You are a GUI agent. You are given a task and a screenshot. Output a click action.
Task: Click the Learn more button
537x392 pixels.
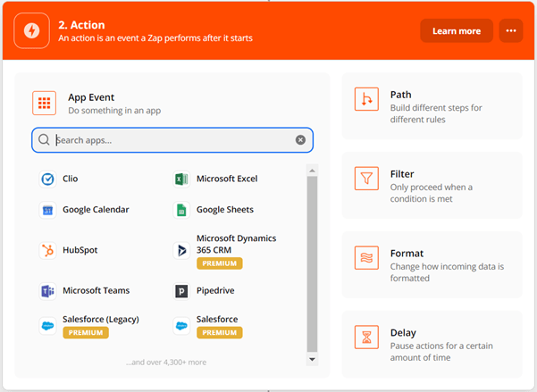click(x=457, y=31)
